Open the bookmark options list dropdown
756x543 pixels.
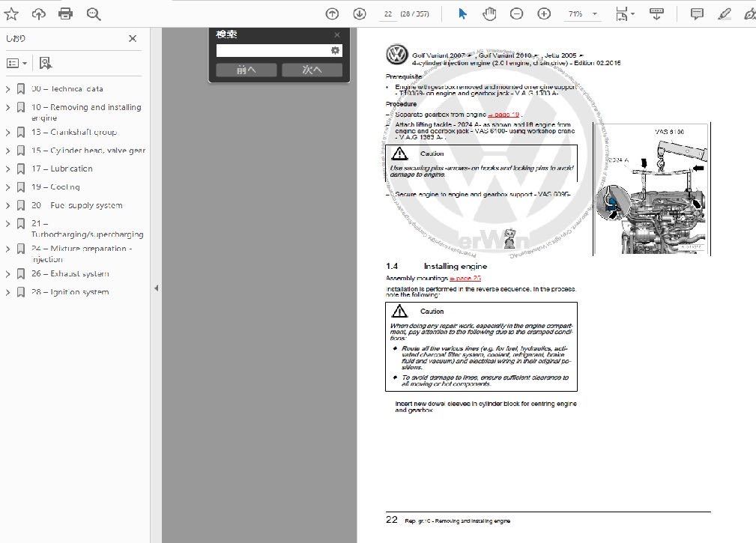(x=17, y=63)
